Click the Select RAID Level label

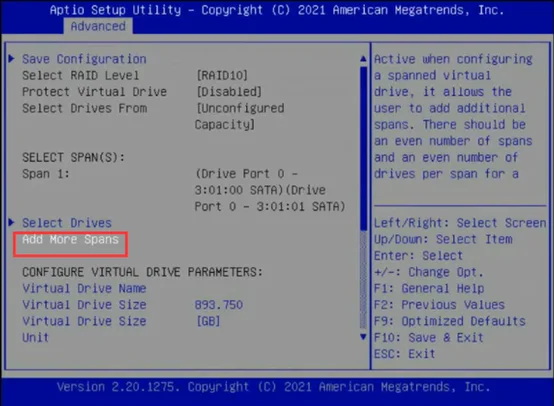pos(81,75)
